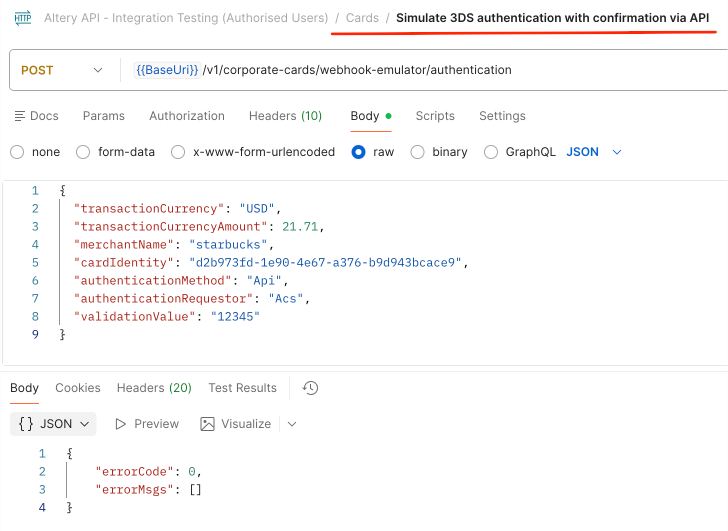Click the HTTP request type icon
The image size is (728, 531).
23,18
